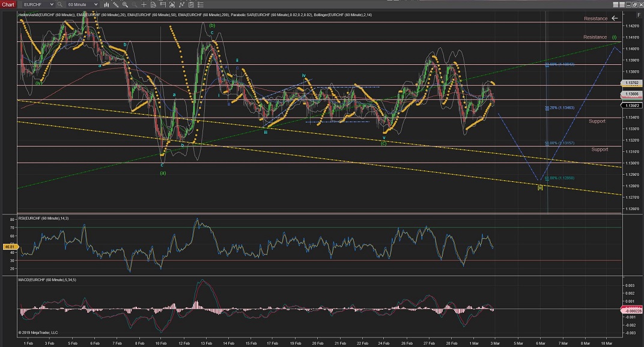Open the drawing objects clipboard icon
Screen dimensions: 644x347
point(191,5)
